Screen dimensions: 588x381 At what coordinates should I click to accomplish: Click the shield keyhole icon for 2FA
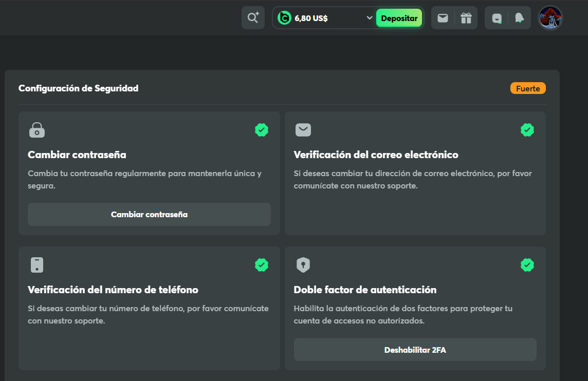tap(303, 265)
